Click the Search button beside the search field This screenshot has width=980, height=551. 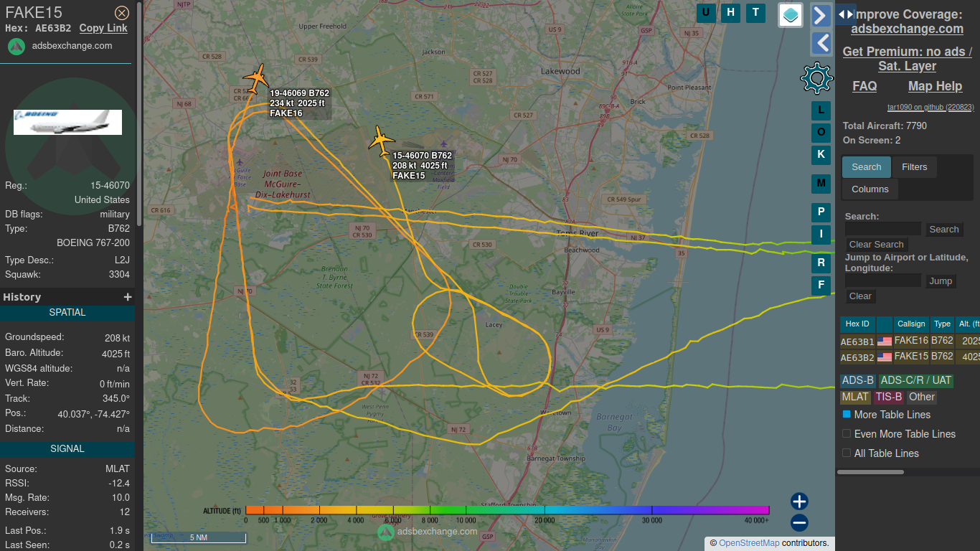point(944,230)
